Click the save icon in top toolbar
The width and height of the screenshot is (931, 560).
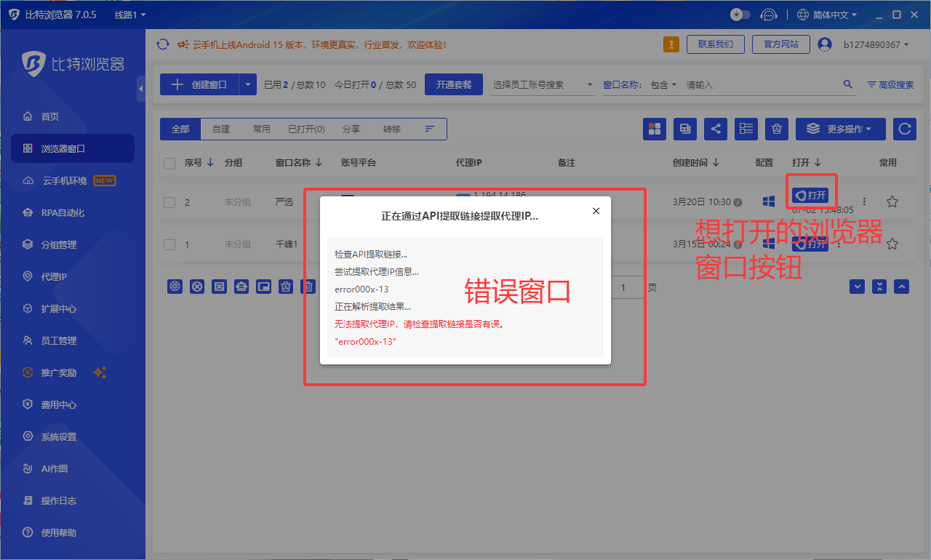pyautogui.click(x=685, y=129)
